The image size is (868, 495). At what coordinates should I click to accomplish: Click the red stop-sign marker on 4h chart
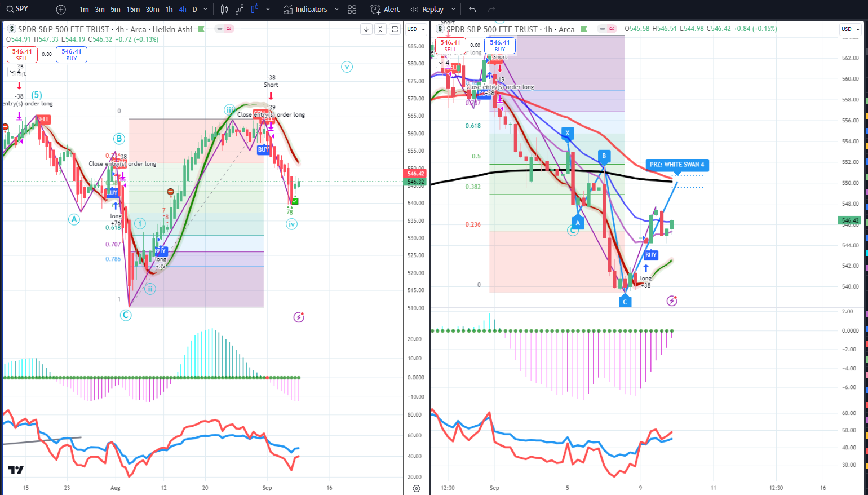(x=171, y=192)
